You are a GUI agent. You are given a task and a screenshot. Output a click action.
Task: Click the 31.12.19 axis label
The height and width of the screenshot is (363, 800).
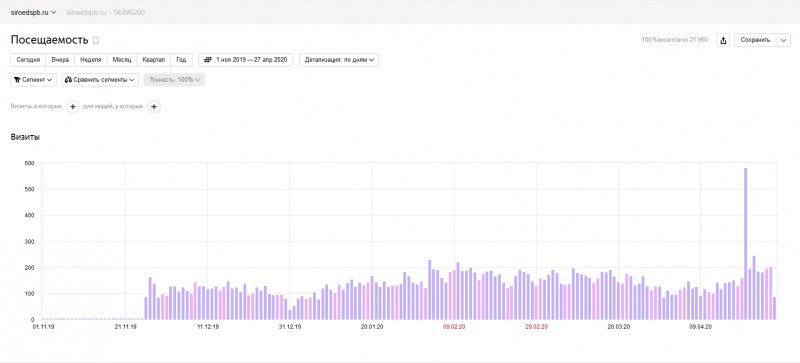[289, 326]
